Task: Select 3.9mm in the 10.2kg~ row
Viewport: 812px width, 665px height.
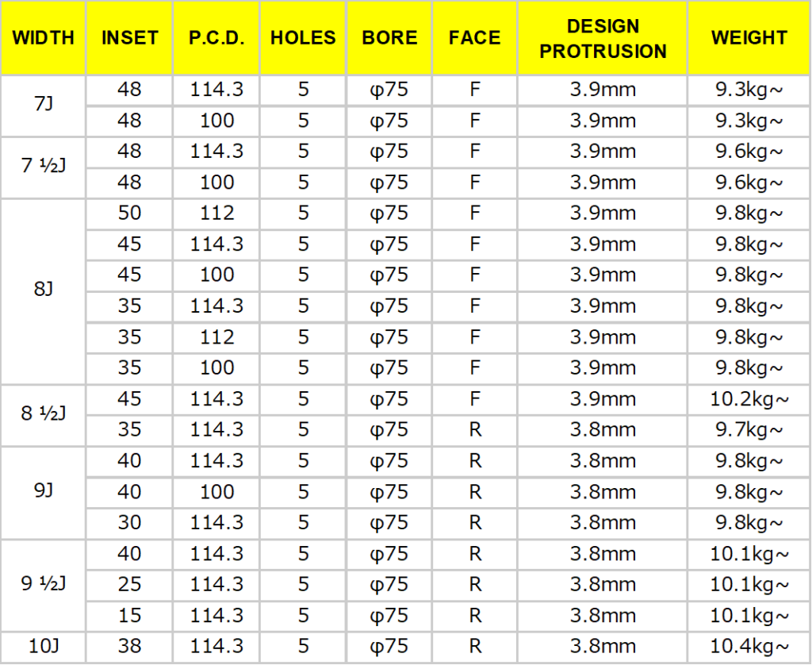Action: [x=603, y=400]
